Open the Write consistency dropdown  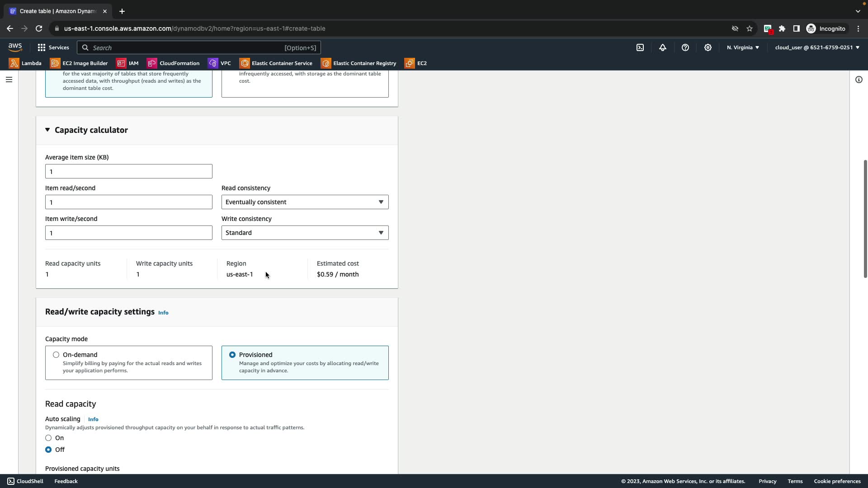(x=305, y=233)
